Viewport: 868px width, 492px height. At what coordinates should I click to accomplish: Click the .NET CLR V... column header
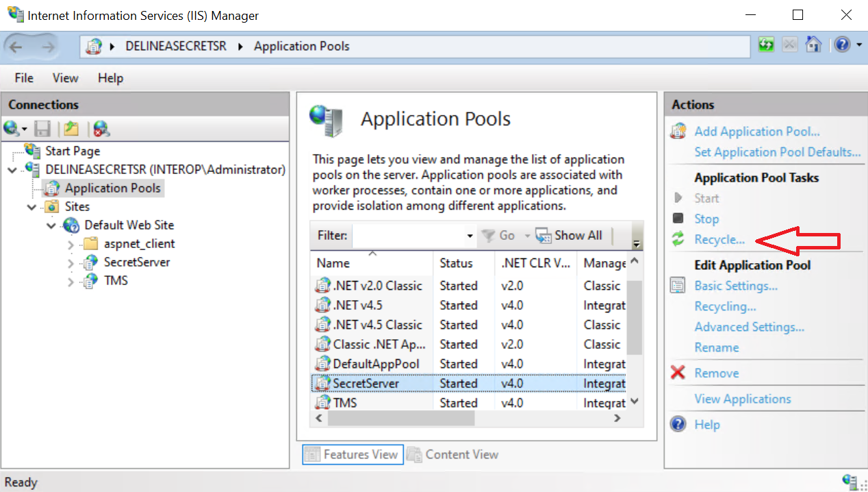pos(536,262)
